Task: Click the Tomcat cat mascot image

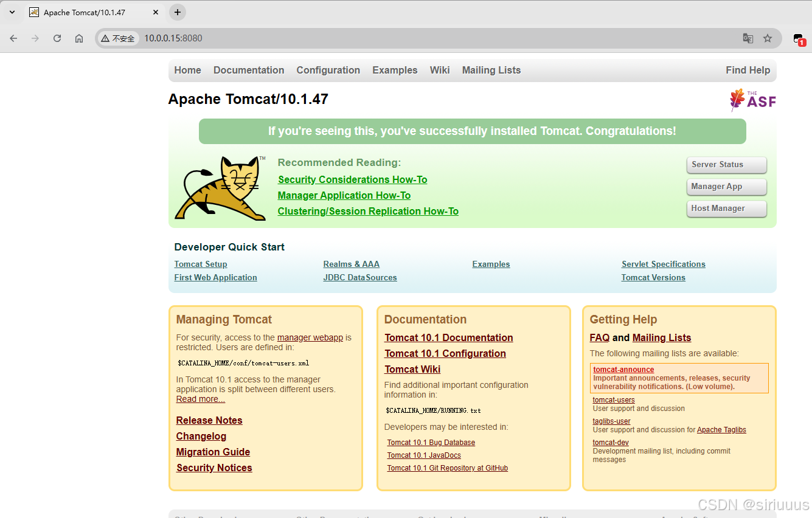Action: (221, 188)
